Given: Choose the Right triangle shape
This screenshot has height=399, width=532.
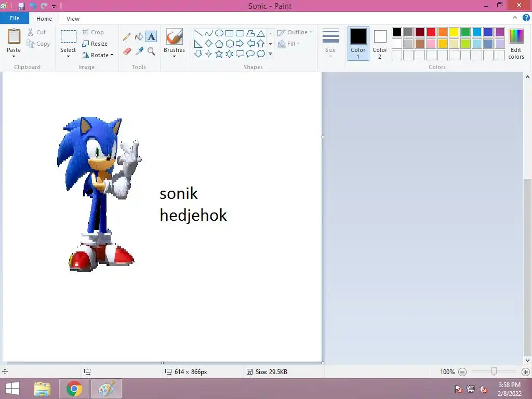Looking at the screenshot, I should coord(198,44).
